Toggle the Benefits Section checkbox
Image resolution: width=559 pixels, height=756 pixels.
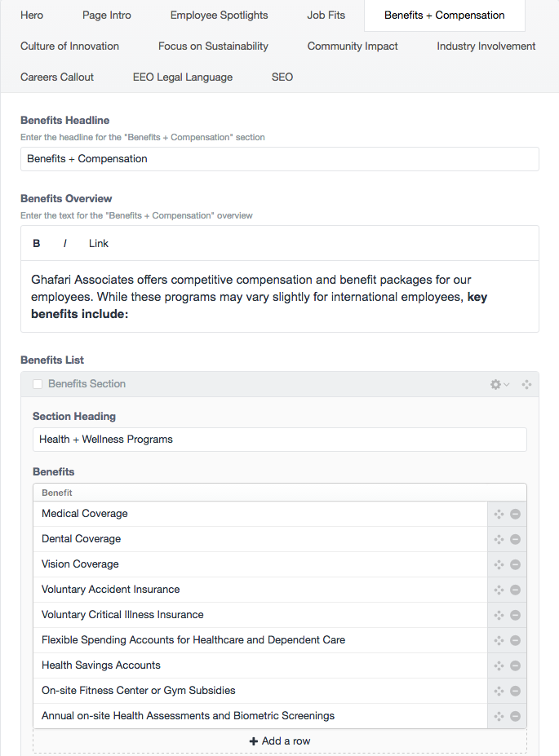[x=38, y=384]
